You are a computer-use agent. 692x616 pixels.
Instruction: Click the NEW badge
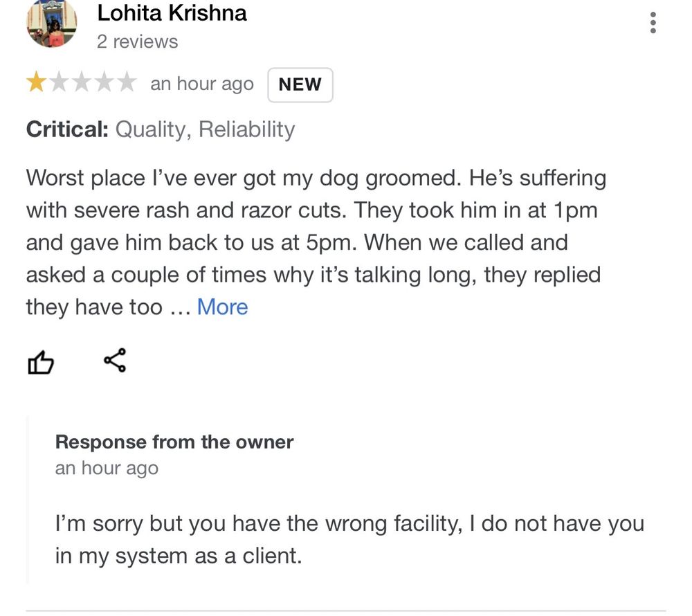pos(300,84)
